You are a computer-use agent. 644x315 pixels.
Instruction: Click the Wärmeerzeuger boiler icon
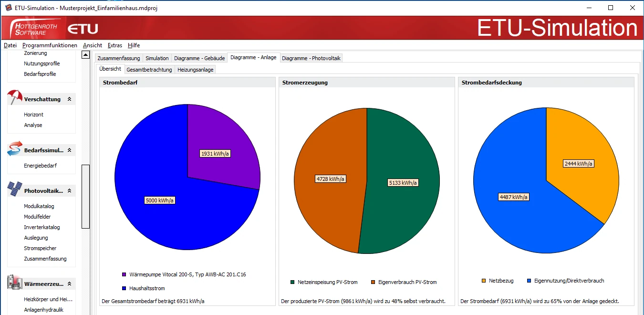coord(15,283)
